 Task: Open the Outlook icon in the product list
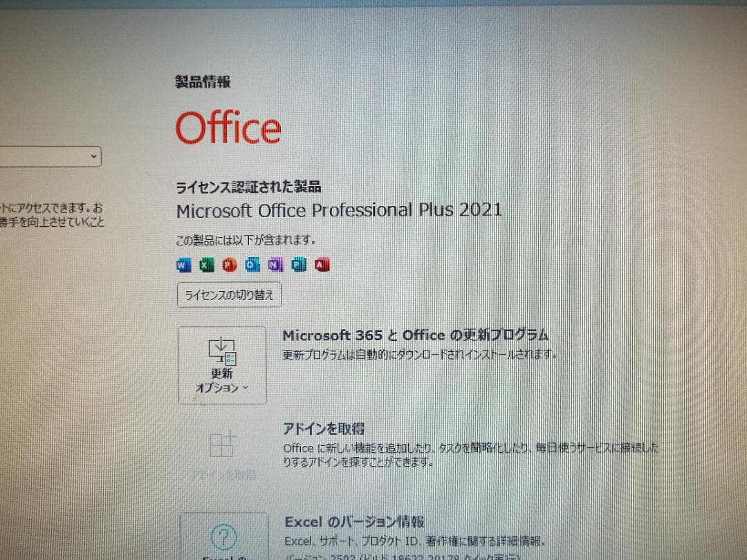click(252, 264)
